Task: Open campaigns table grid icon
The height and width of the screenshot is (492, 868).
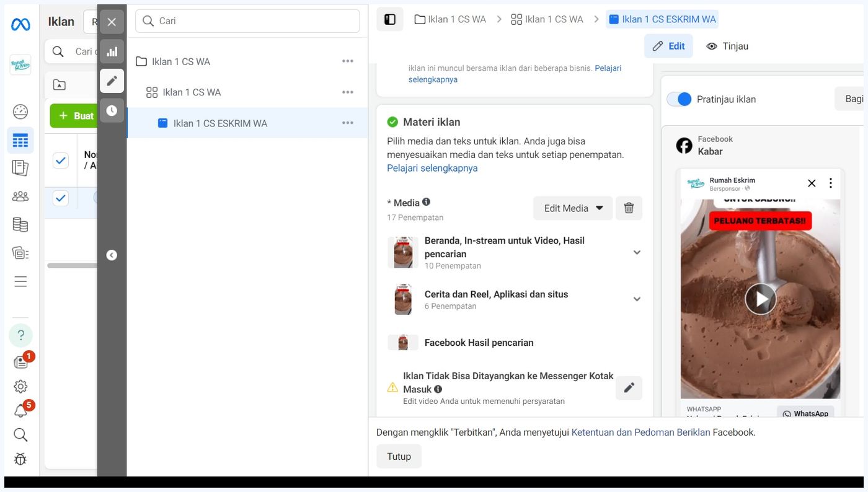Action: tap(20, 141)
